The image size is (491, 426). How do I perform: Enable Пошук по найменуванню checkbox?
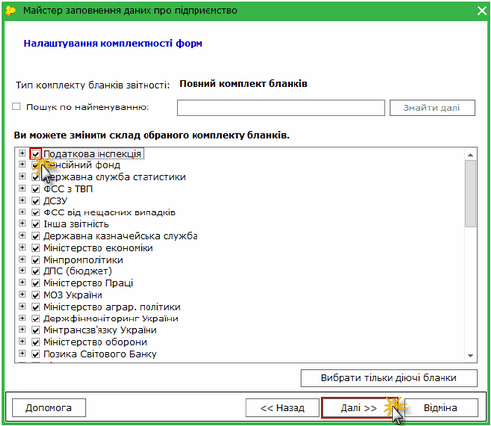tap(16, 107)
